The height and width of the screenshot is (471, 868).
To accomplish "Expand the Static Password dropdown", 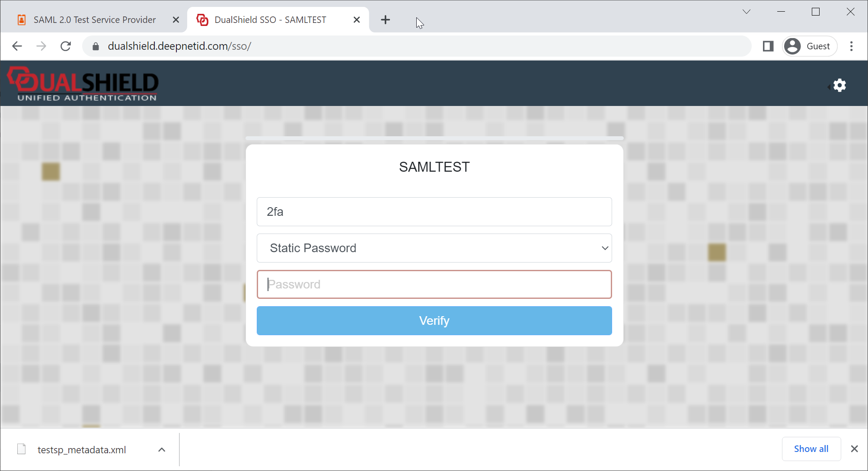I will click(434, 248).
